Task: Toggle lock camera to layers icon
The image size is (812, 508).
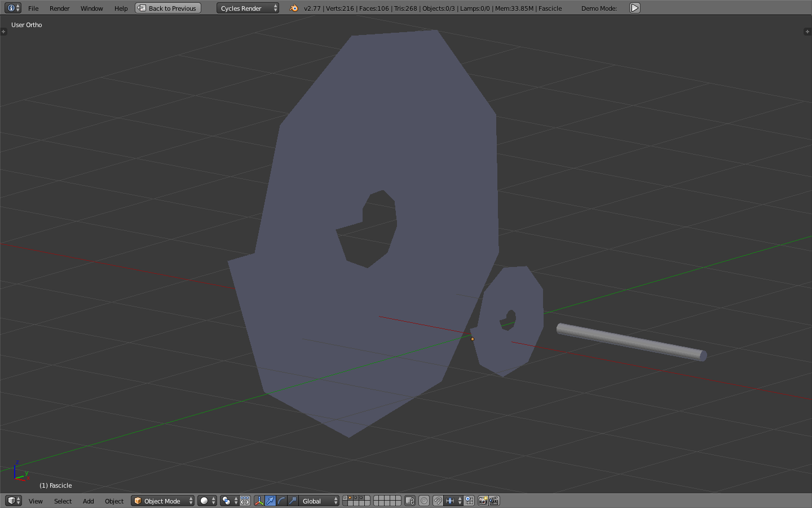Action: pos(410,501)
